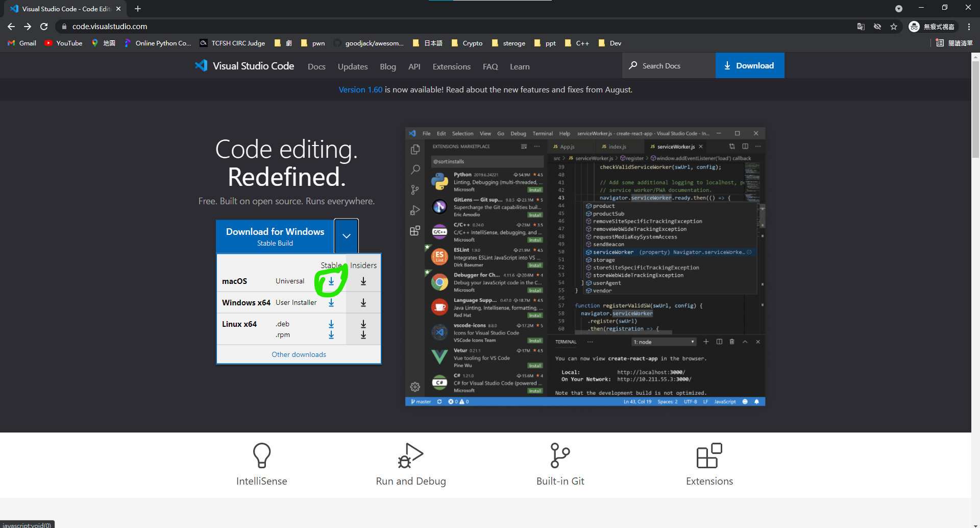This screenshot has height=528, width=980.
Task: Open the Updates page
Action: point(353,67)
